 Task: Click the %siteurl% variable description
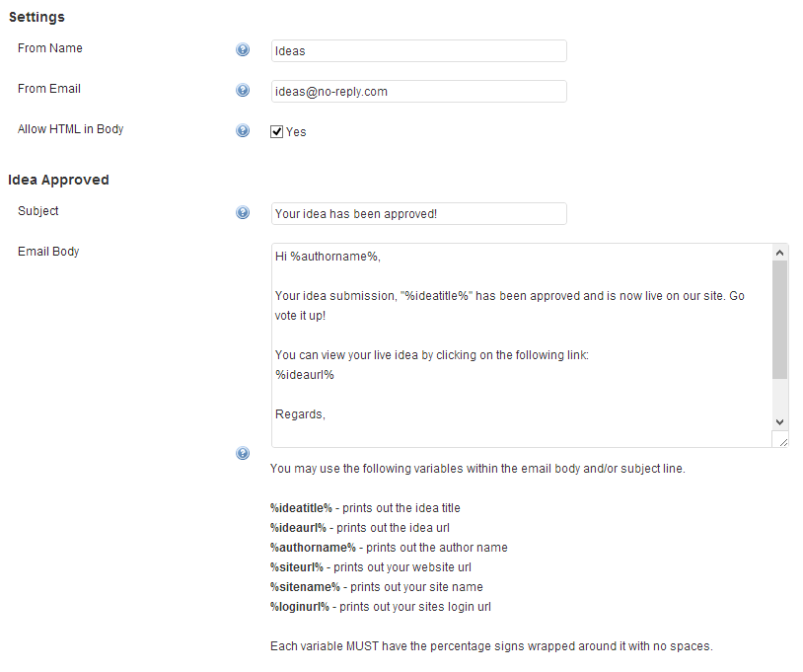pyautogui.click(x=371, y=567)
